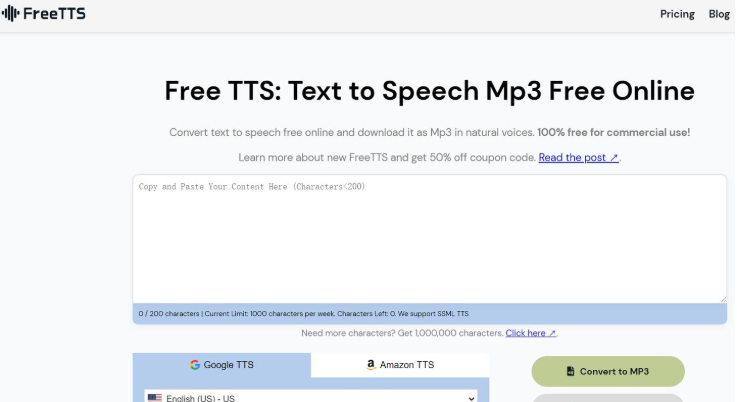The height and width of the screenshot is (402, 737).
Task: Switch to the Amazon TTS tab
Action: [400, 365]
